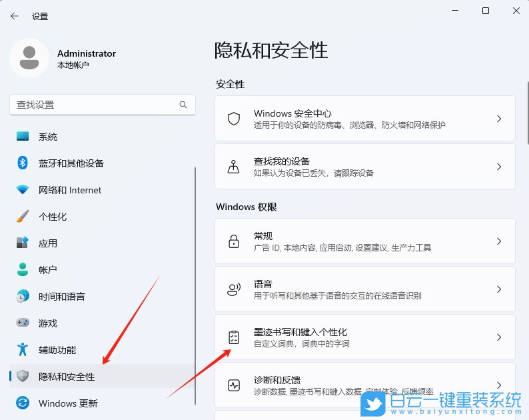Click the Bluetooth icon in sidebar
Viewport: 529px width, 420px height.
23,163
